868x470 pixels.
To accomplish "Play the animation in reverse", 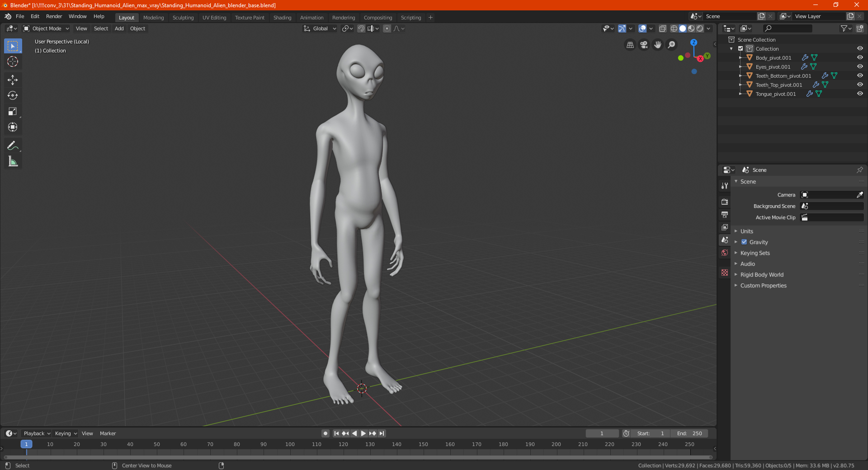I will 354,433.
